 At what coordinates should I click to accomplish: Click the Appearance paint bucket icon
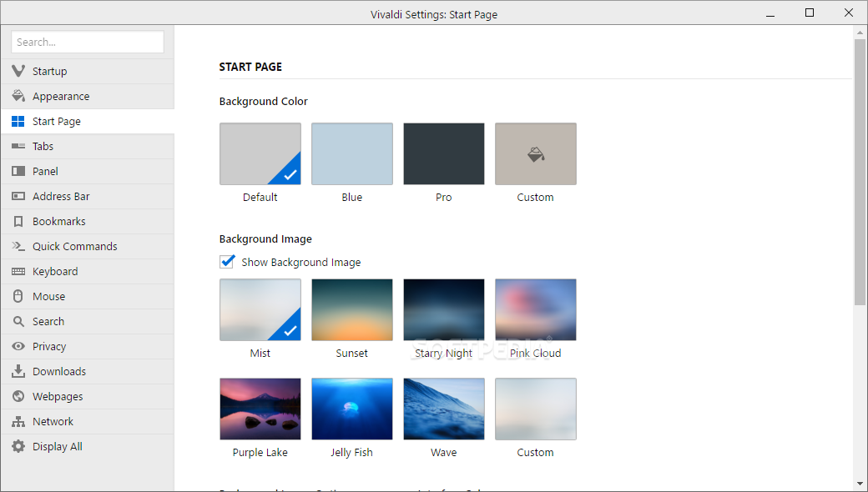(18, 96)
